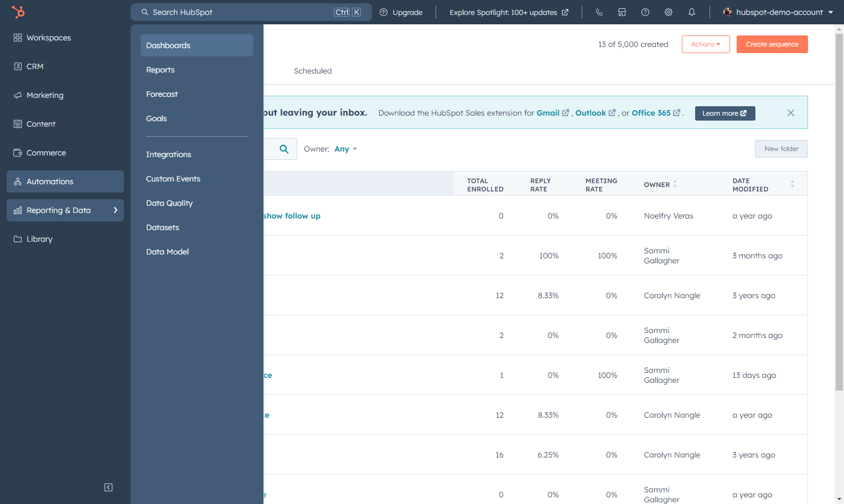Open the Help question mark icon
Screen dimensions: 844x504
coord(645,12)
